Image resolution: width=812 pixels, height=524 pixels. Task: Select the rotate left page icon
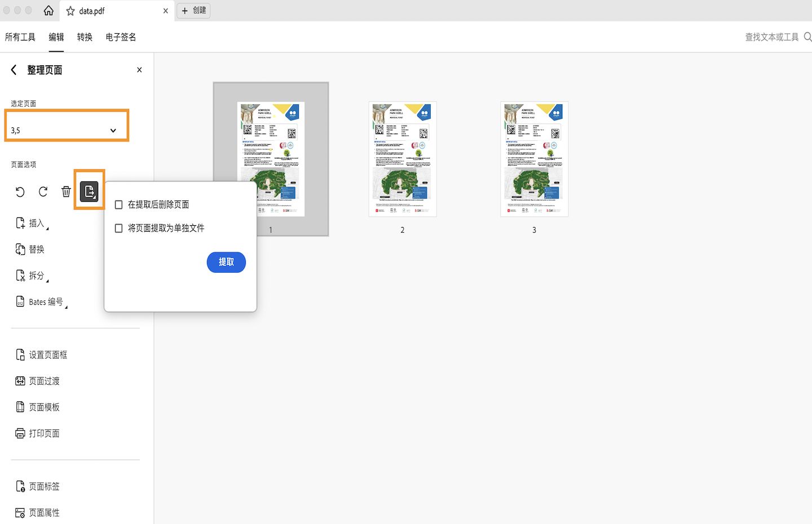point(20,192)
